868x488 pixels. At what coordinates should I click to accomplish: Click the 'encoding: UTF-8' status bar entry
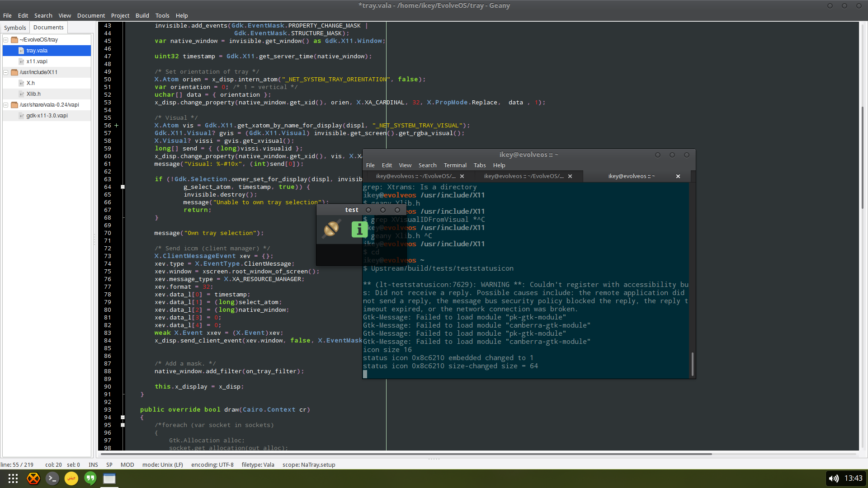coord(212,465)
